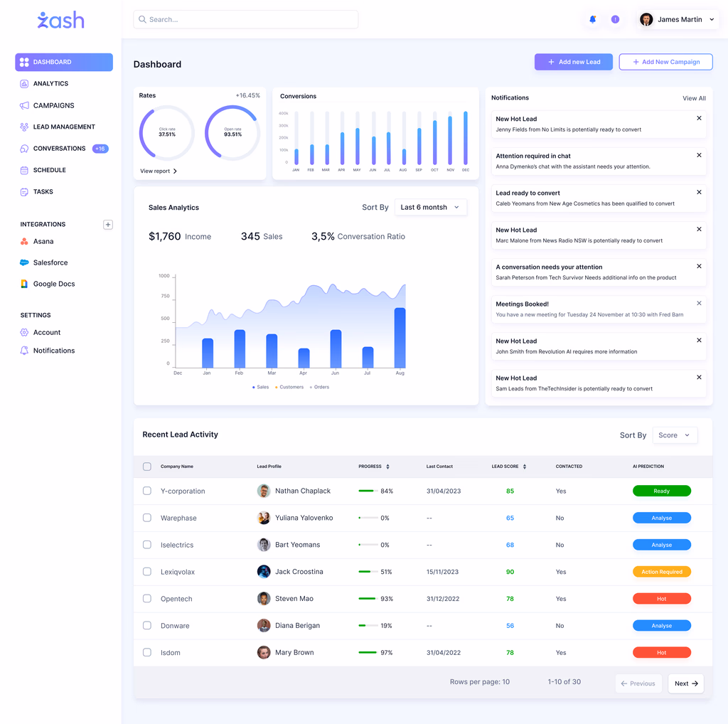Add a new integration with plus icon
The width and height of the screenshot is (728, 724).
108,225
